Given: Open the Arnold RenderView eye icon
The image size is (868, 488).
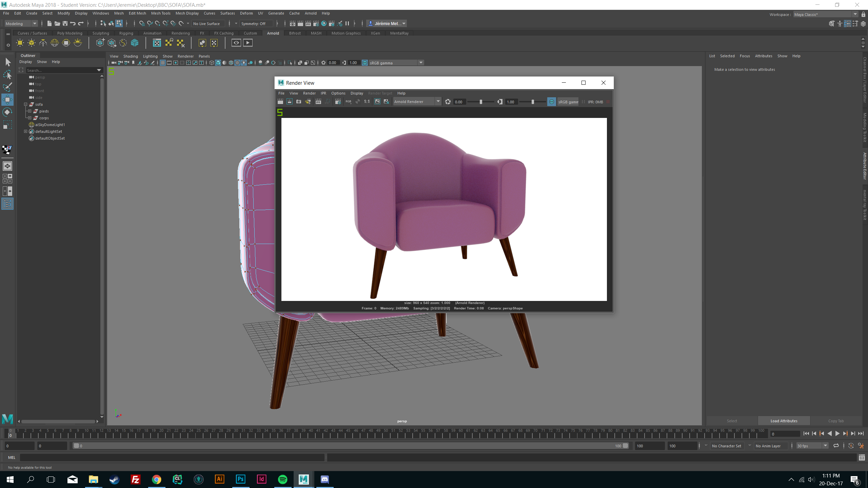Looking at the screenshot, I should [x=236, y=43].
